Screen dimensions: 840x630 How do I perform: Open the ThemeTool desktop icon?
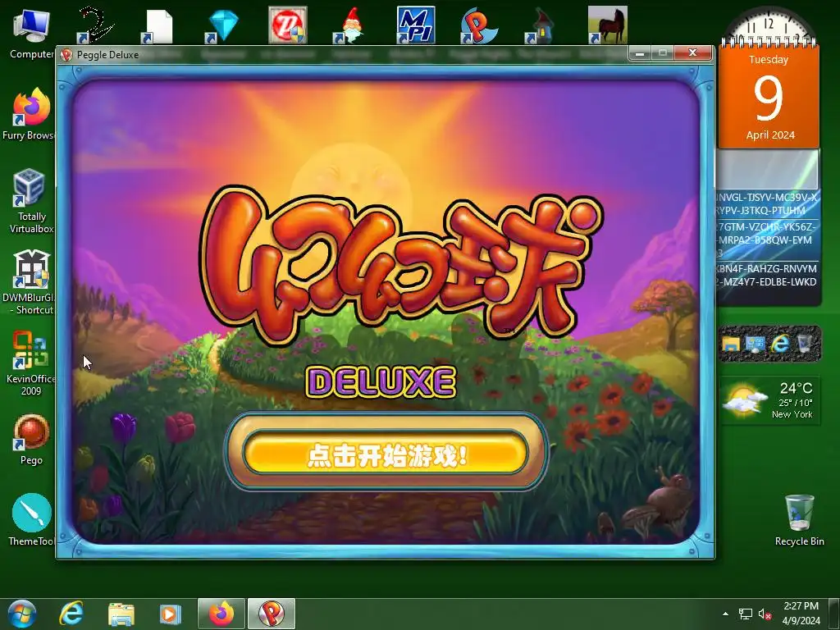(x=31, y=520)
